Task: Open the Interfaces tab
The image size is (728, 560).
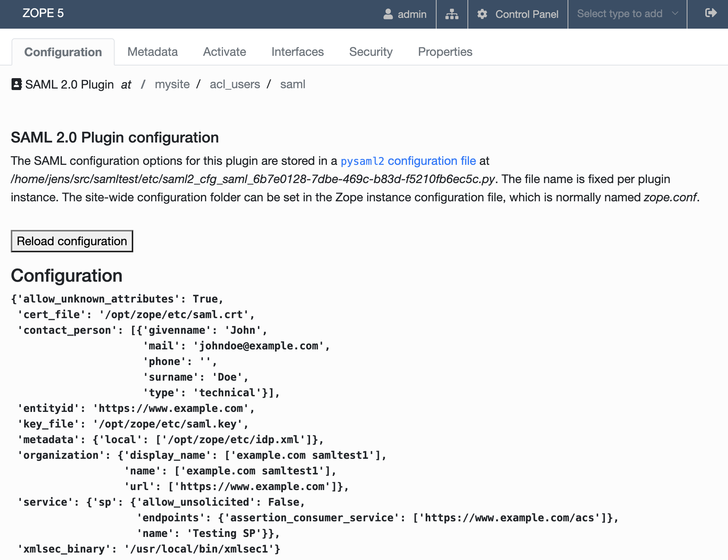Action: click(297, 52)
